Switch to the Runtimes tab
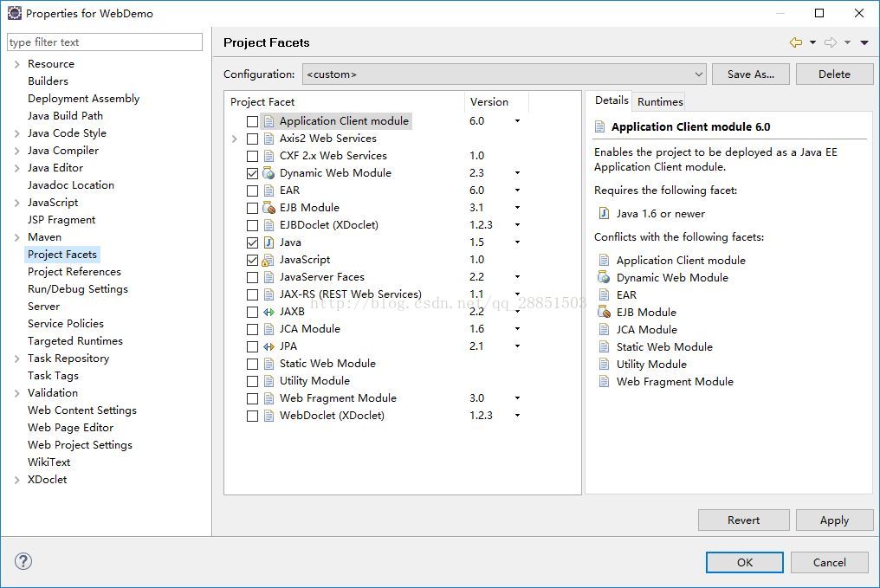Viewport: 880px width, 588px height. click(x=660, y=101)
